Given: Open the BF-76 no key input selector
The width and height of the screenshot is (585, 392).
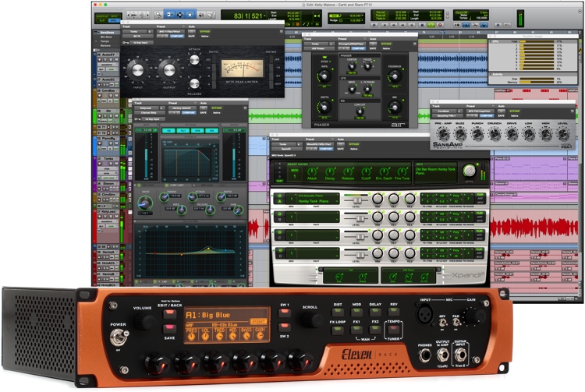Looking at the screenshot, I should [x=142, y=43].
